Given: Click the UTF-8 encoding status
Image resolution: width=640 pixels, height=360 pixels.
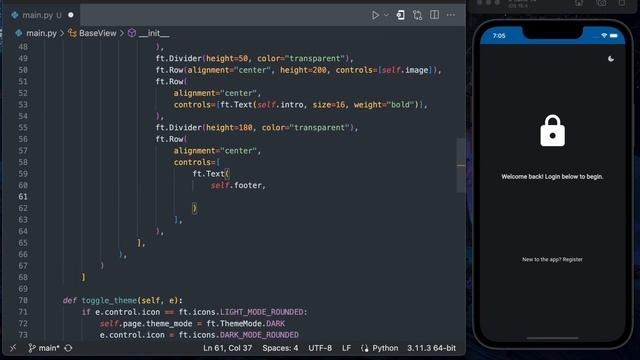Looking at the screenshot, I should coord(320,348).
